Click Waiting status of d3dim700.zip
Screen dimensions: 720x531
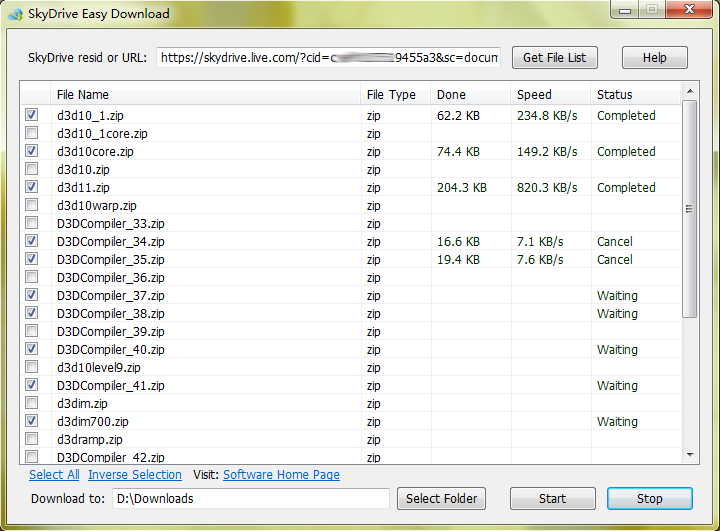click(x=617, y=422)
